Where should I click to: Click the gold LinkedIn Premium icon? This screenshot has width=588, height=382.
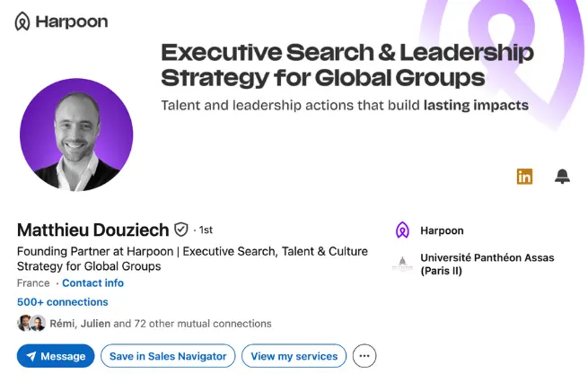(x=524, y=177)
